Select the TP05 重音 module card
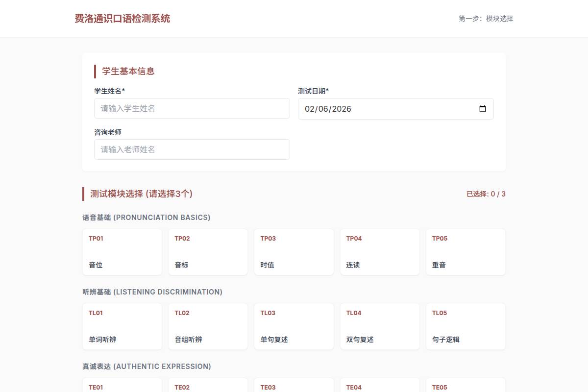Viewport: 588px width, 392px height. 465,251
